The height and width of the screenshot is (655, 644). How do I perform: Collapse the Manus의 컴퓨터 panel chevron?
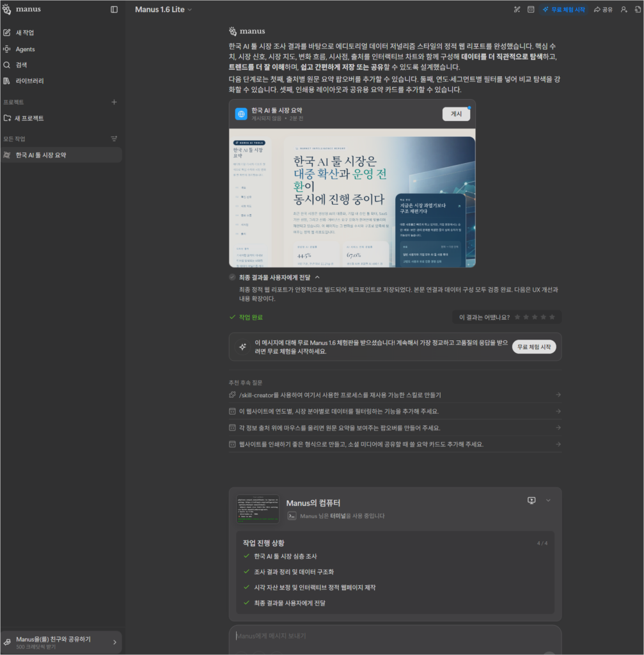(x=548, y=500)
